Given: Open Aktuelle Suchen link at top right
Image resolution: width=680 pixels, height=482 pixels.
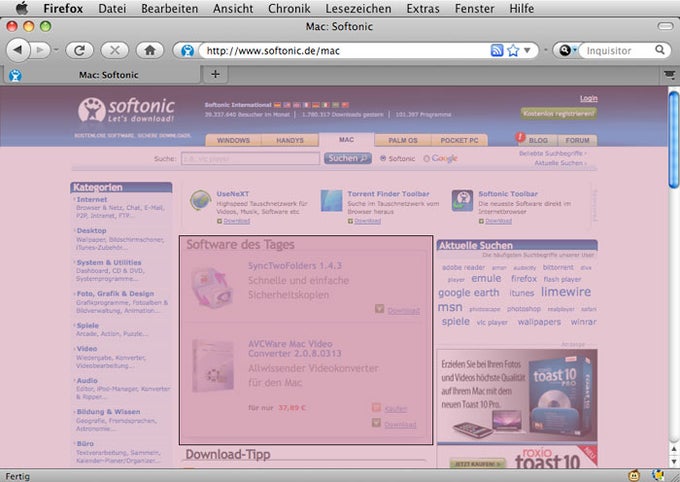Looking at the screenshot, I should click(x=560, y=163).
